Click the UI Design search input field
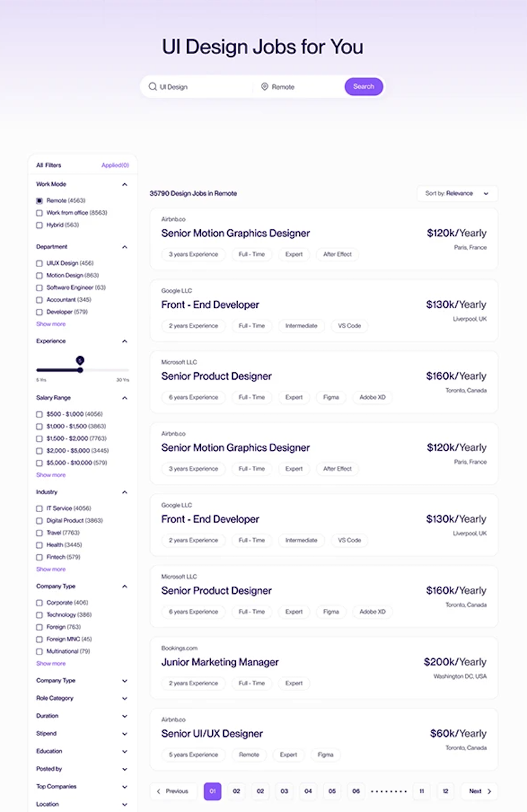 201,86
